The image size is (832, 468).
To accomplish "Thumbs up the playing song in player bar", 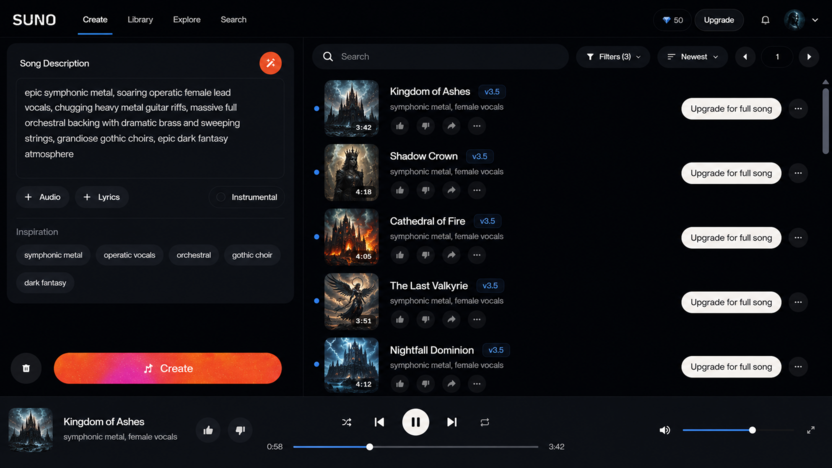I will click(208, 430).
